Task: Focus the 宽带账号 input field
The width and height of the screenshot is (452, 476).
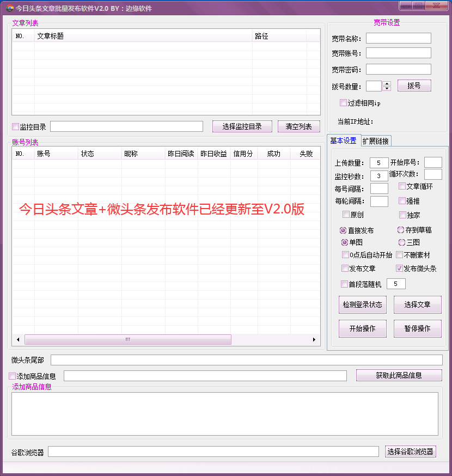Action: (399, 53)
